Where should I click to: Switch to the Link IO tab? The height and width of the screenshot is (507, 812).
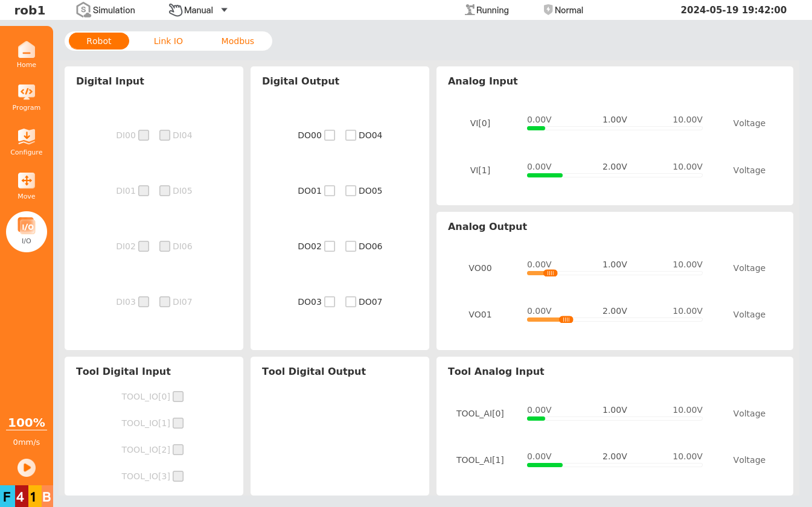coord(168,41)
